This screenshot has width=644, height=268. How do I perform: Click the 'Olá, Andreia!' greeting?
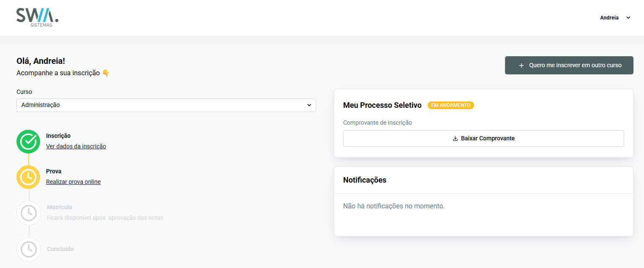41,61
